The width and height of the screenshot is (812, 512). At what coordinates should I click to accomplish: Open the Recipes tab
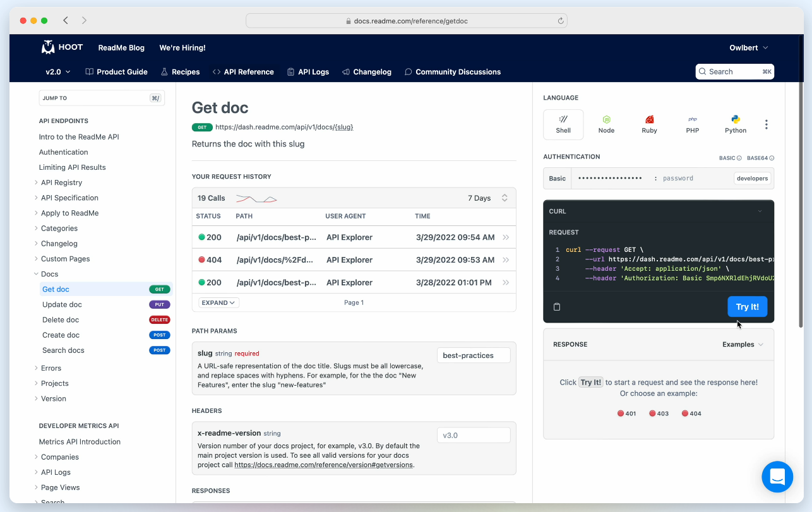tap(180, 72)
